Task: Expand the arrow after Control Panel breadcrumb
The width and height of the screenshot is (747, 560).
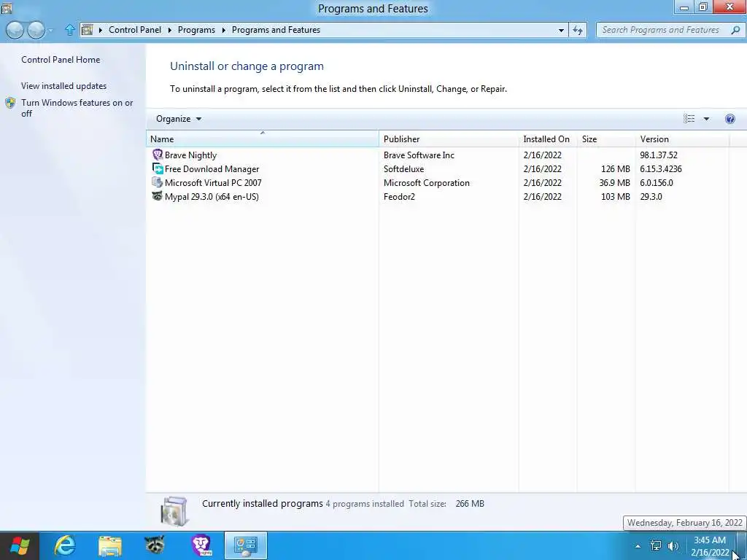Action: pyautogui.click(x=169, y=30)
